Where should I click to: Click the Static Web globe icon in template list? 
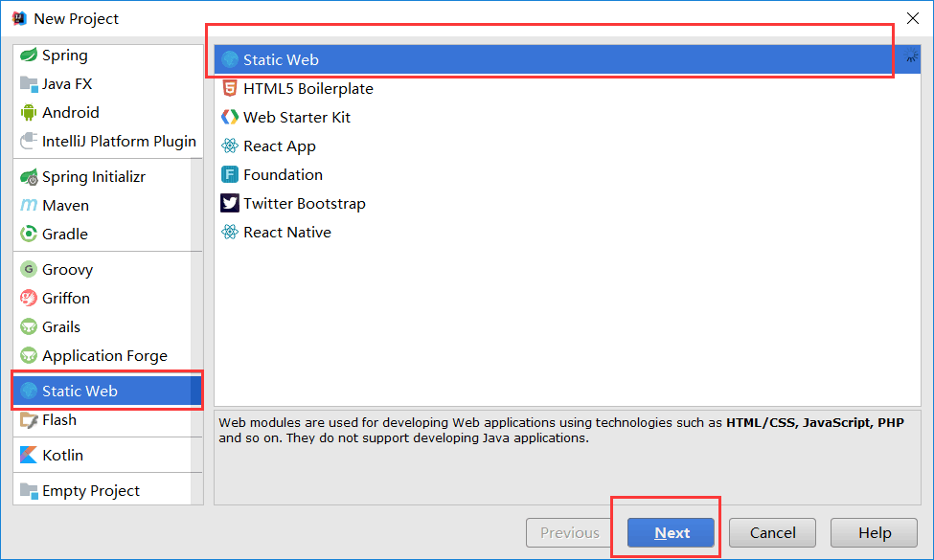click(x=230, y=59)
